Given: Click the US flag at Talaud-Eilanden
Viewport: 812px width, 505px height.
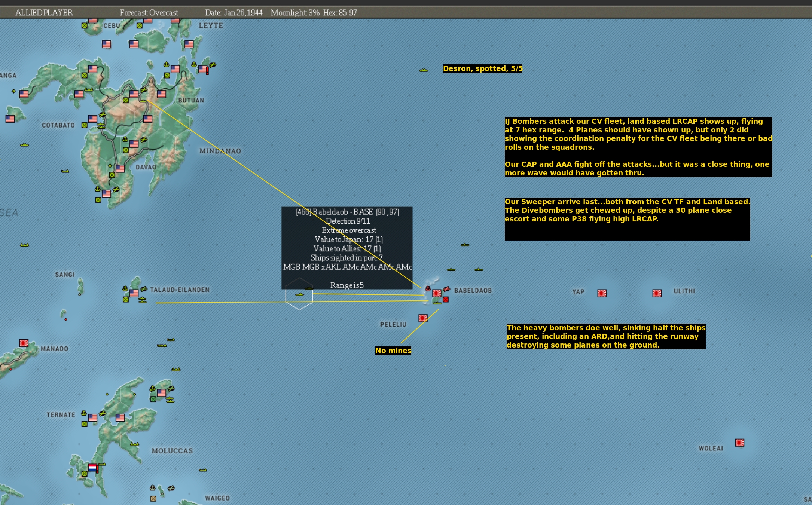Looking at the screenshot, I should (134, 293).
